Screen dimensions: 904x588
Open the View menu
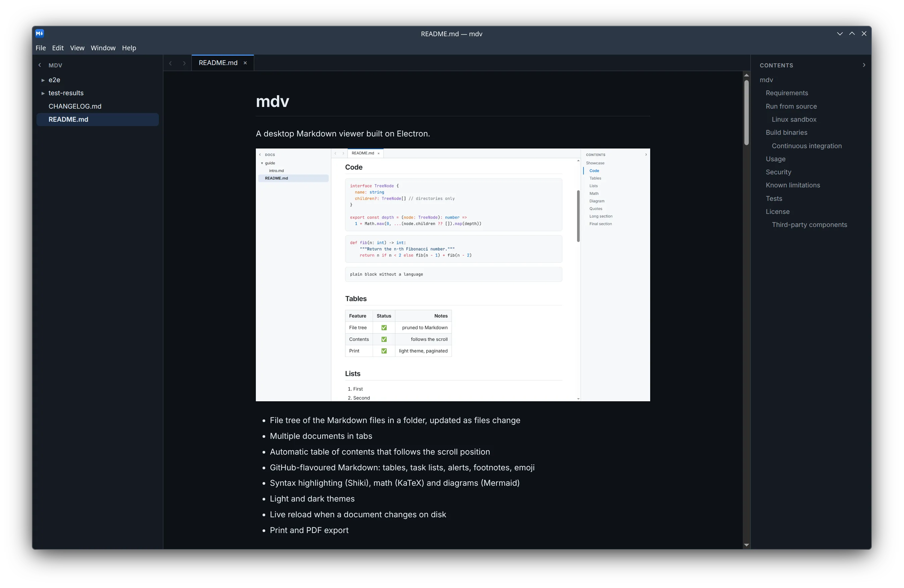click(77, 48)
